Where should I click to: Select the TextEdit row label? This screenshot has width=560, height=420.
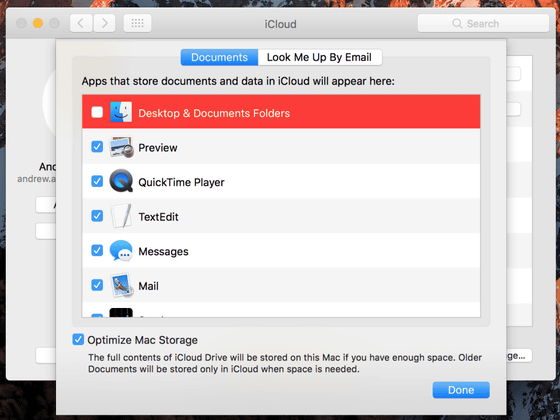pyautogui.click(x=158, y=217)
